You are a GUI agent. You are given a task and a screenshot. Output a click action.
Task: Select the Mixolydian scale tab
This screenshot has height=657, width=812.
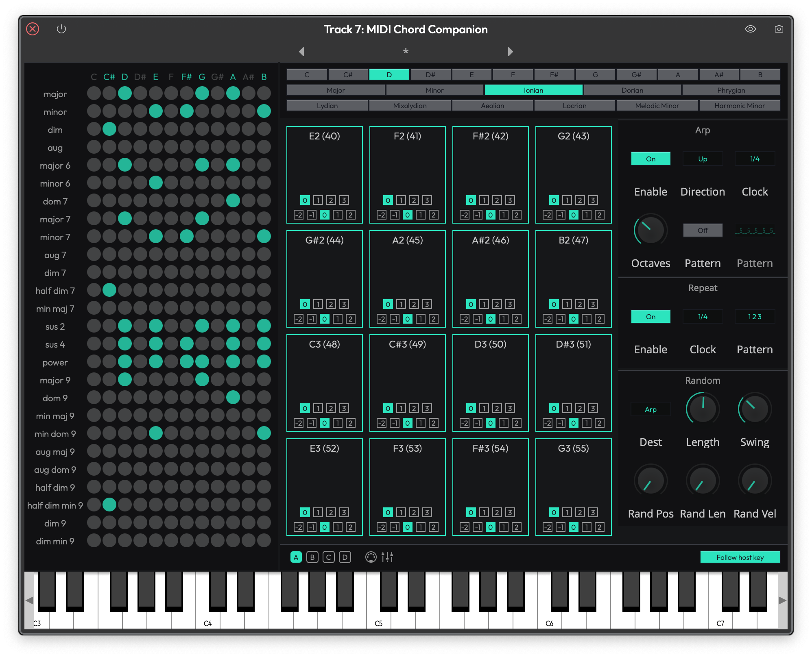(410, 105)
